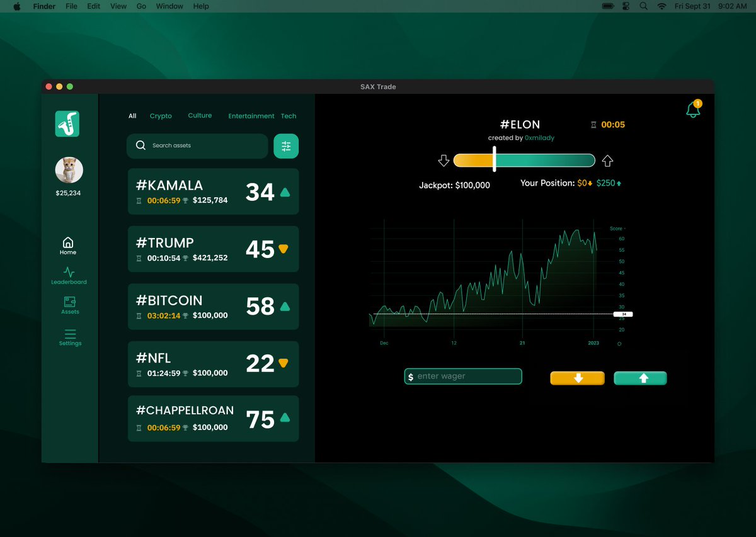Viewport: 756px width, 537px height.
Task: Open the Window menu
Action: tap(169, 6)
